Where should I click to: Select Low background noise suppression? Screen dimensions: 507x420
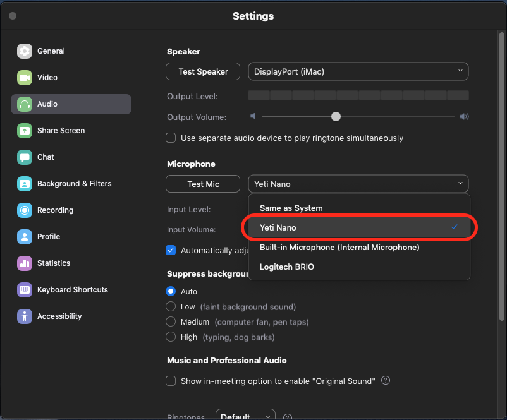pos(171,307)
